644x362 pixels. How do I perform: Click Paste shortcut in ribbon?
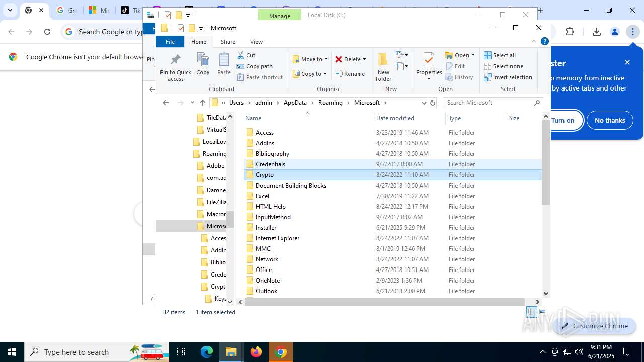click(260, 77)
